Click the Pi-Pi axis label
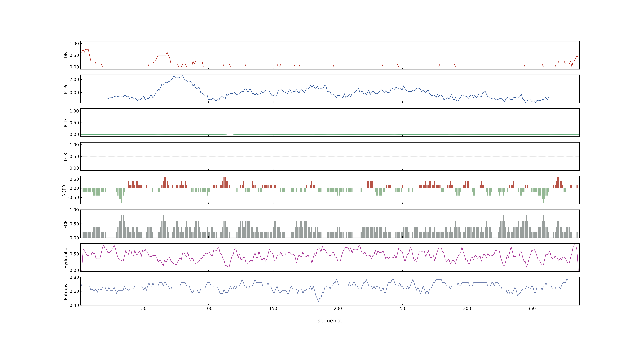 [66, 89]
